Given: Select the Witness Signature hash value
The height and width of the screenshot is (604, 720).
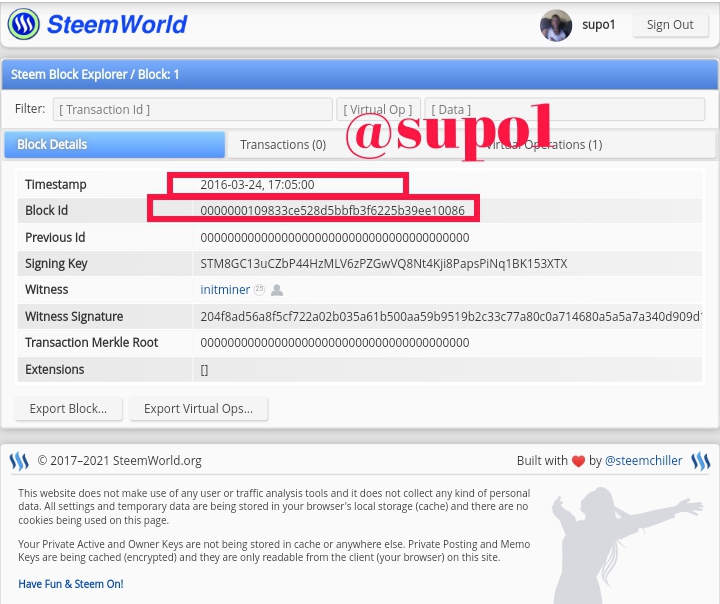Looking at the screenshot, I should point(451,316).
